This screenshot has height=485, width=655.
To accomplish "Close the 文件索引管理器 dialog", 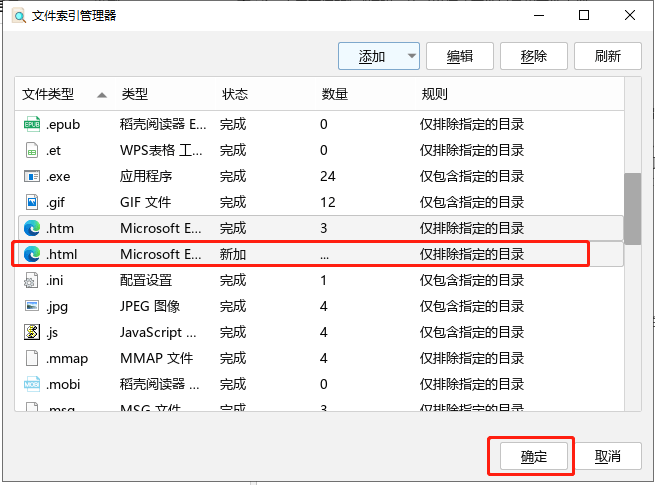I will coord(630,15).
